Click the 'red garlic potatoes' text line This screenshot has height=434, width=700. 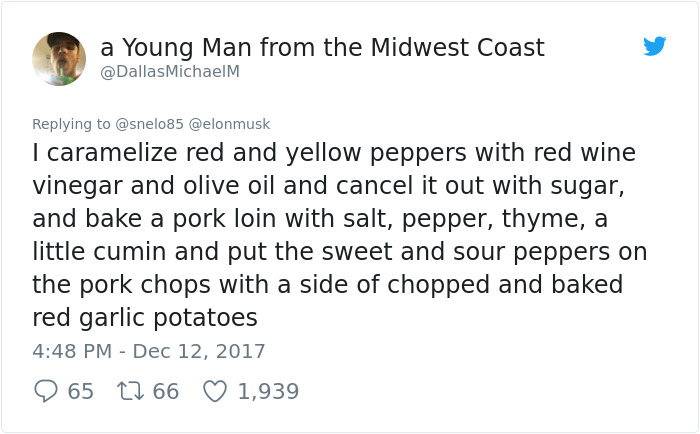click(145, 318)
